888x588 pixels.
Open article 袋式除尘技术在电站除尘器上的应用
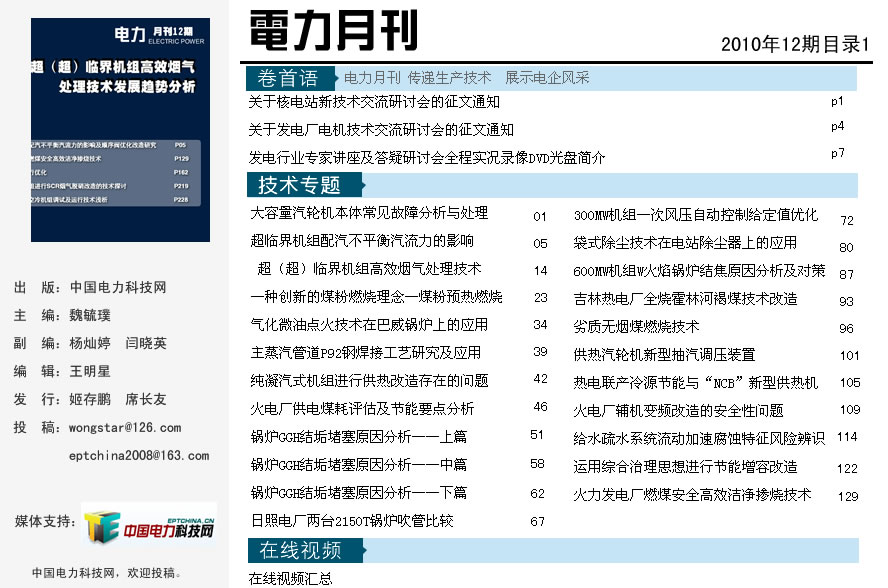685,243
